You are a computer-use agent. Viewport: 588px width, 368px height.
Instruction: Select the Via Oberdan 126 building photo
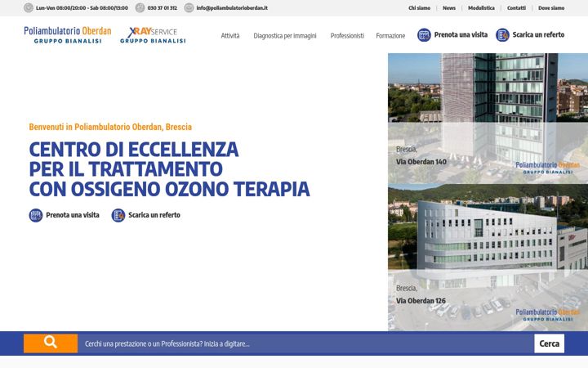[x=488, y=258]
